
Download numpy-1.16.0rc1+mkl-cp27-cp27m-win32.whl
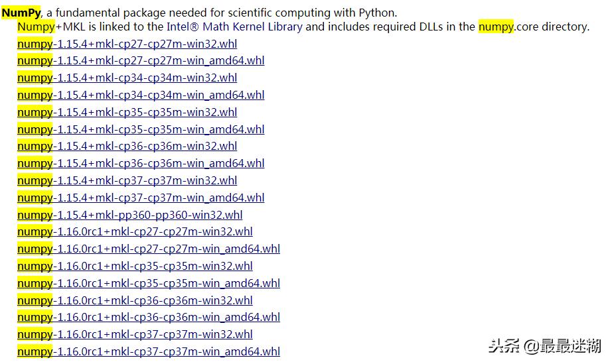[135, 231]
